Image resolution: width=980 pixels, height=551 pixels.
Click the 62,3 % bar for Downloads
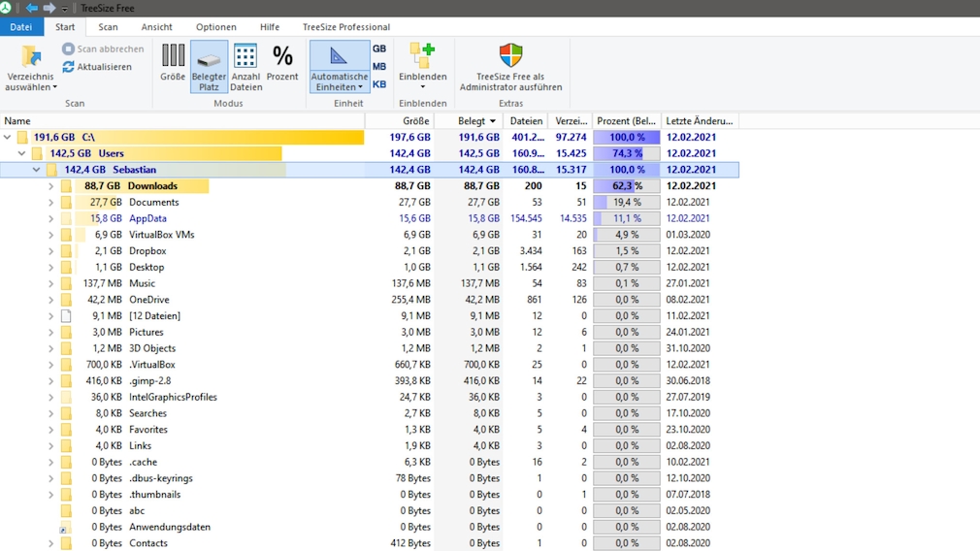coord(626,185)
